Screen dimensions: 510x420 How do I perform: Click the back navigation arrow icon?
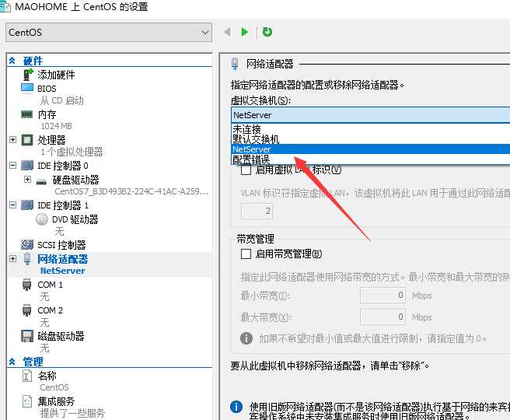pyautogui.click(x=227, y=32)
